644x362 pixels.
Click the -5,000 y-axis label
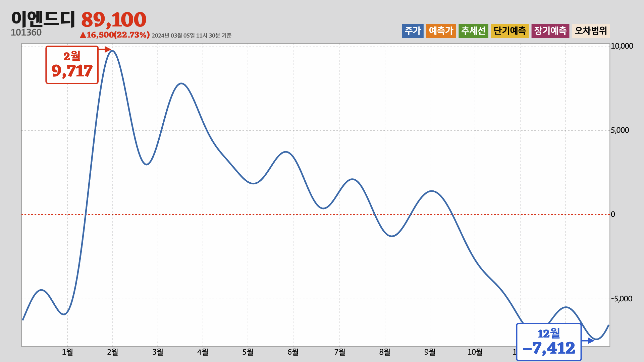622,299
